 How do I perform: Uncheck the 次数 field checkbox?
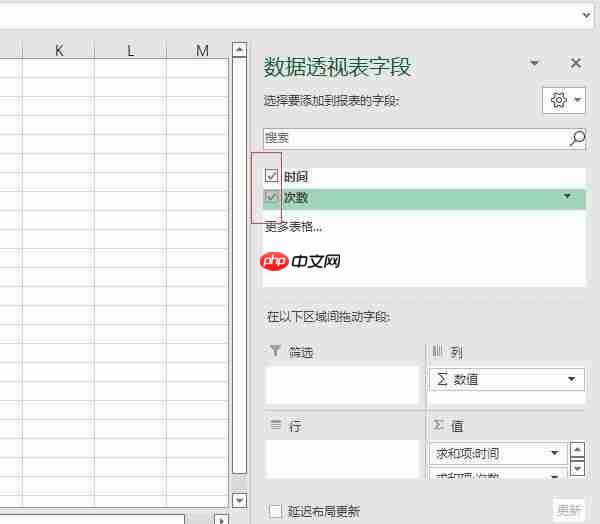click(x=271, y=197)
